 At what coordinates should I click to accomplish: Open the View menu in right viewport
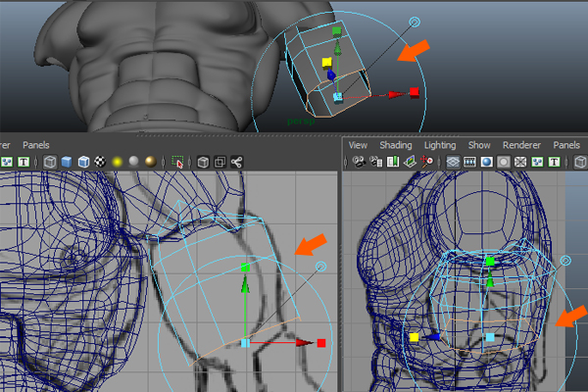click(358, 144)
